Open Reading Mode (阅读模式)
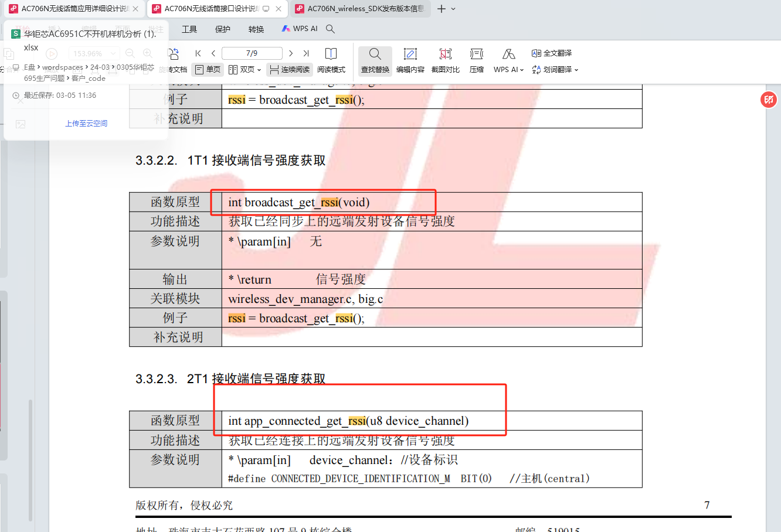The image size is (781, 532). [x=331, y=61]
